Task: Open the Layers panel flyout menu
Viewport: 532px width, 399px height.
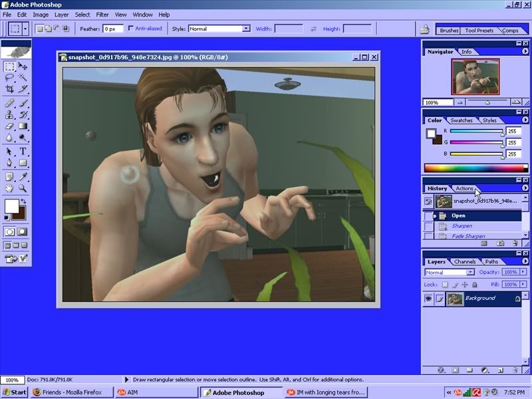Action: tap(525, 261)
